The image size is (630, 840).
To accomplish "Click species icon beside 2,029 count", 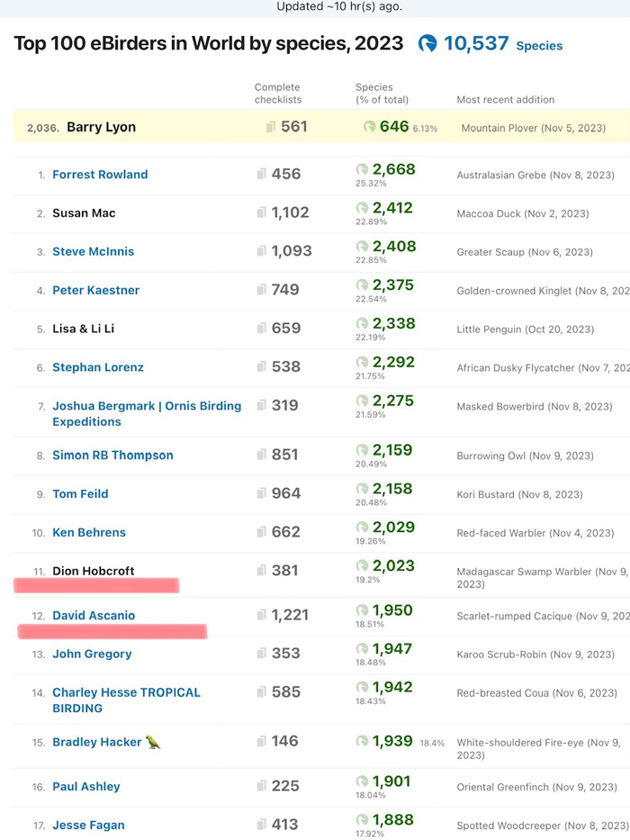I will [x=362, y=528].
